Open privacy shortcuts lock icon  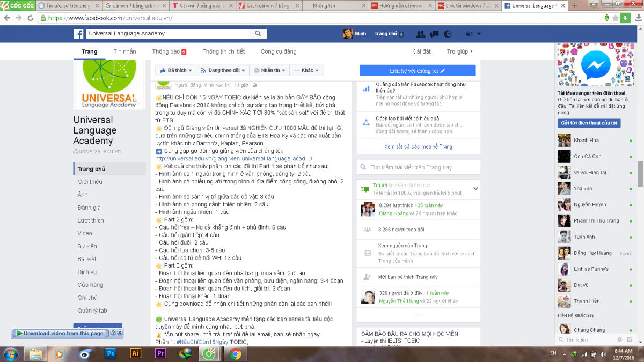coord(469,34)
